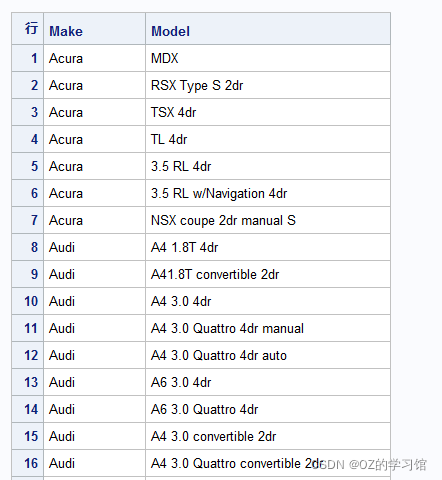Select Audi Make cell in row 11

point(94,328)
